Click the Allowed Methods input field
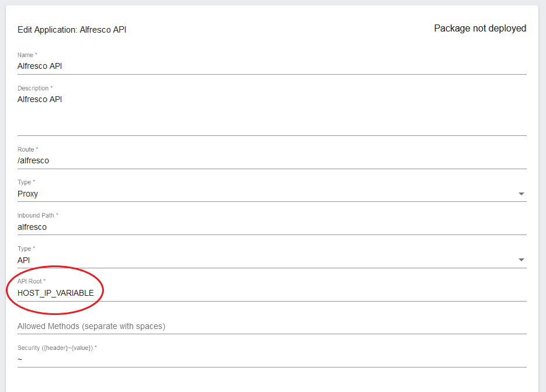This screenshot has height=392, width=546. click(x=272, y=326)
